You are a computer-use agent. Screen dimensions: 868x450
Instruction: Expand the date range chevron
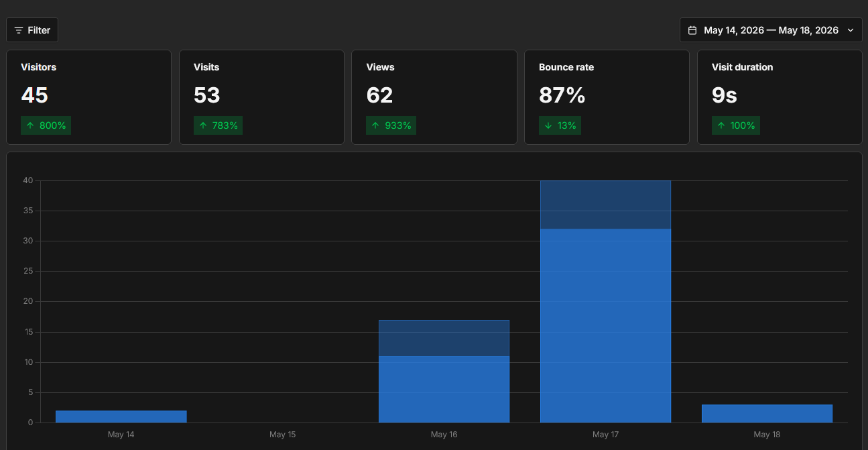pos(851,30)
